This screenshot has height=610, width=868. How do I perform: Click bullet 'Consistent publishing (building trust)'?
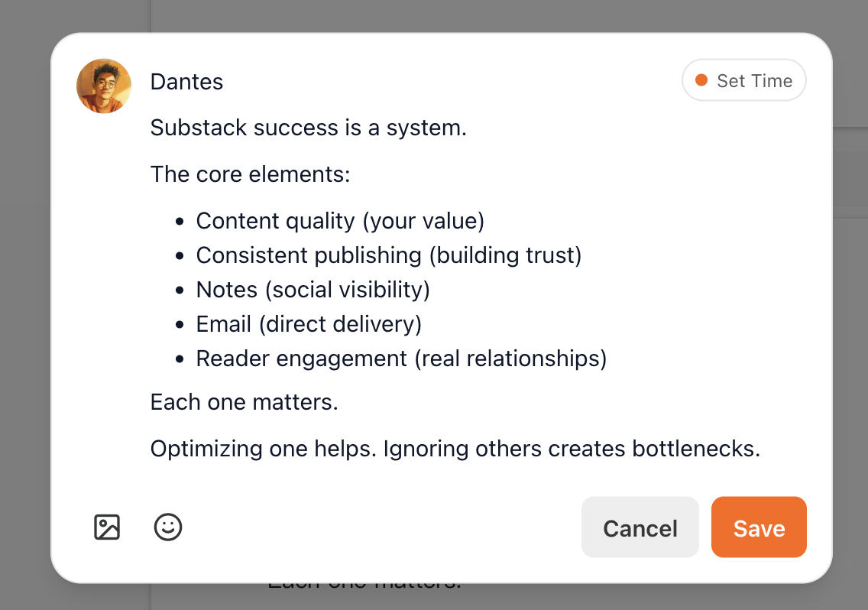point(389,255)
